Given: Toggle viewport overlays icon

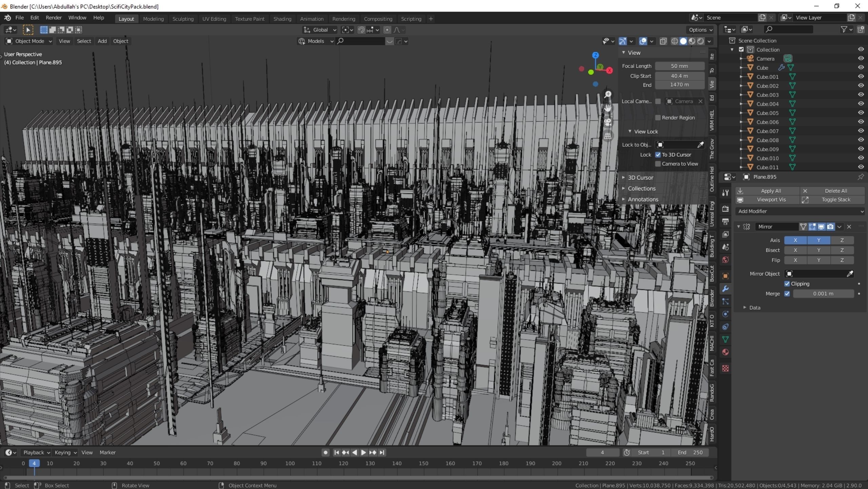Looking at the screenshot, I should tap(643, 41).
